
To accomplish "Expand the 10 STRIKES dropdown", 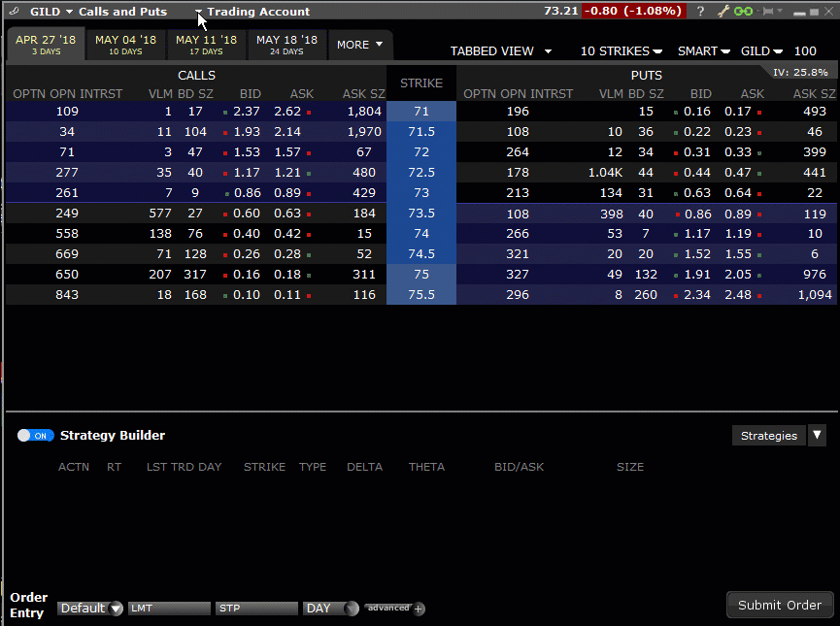I will 622,50.
